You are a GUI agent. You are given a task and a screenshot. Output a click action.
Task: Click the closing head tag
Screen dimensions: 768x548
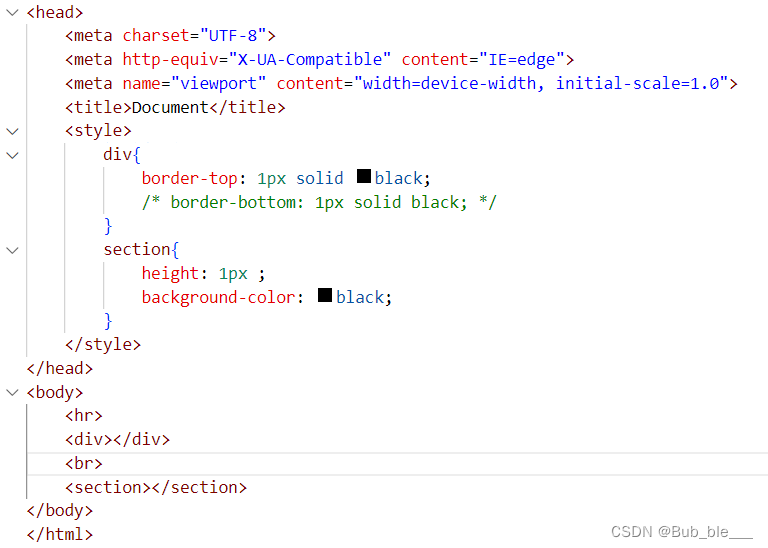(60, 368)
